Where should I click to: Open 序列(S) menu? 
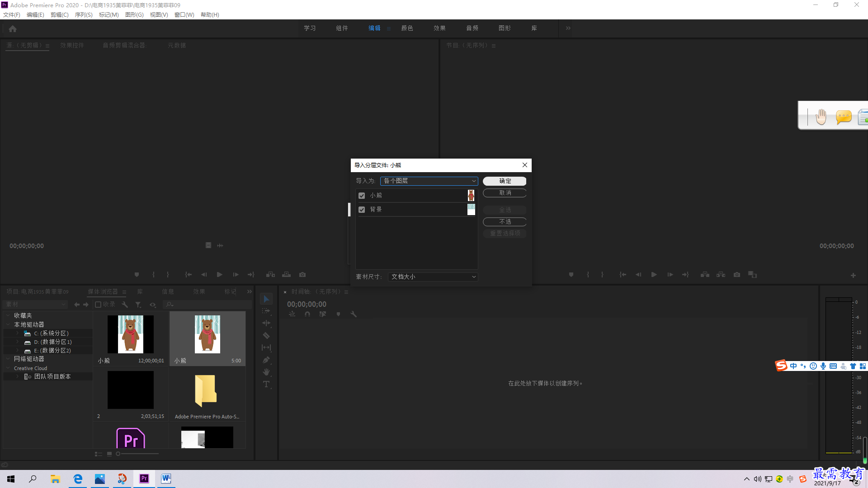[x=84, y=14]
